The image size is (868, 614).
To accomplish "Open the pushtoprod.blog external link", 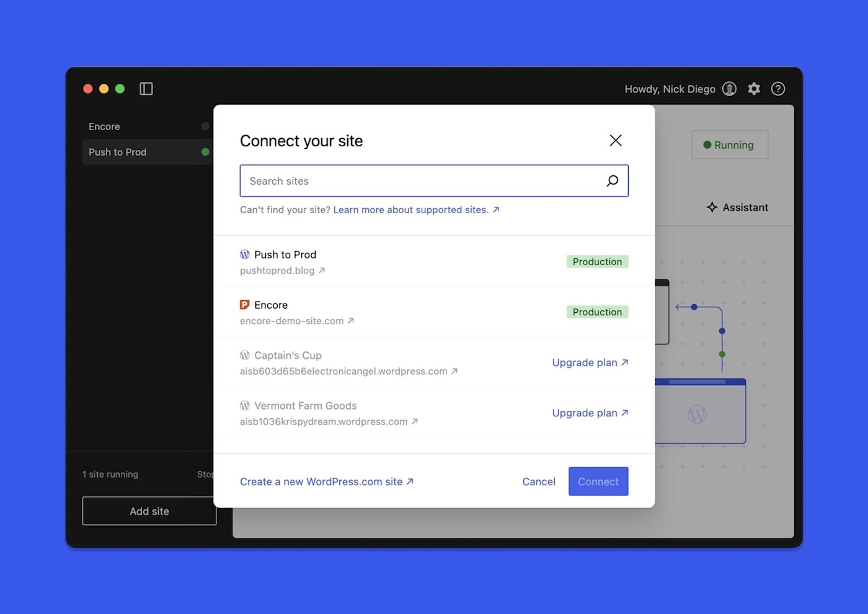I will 282,271.
